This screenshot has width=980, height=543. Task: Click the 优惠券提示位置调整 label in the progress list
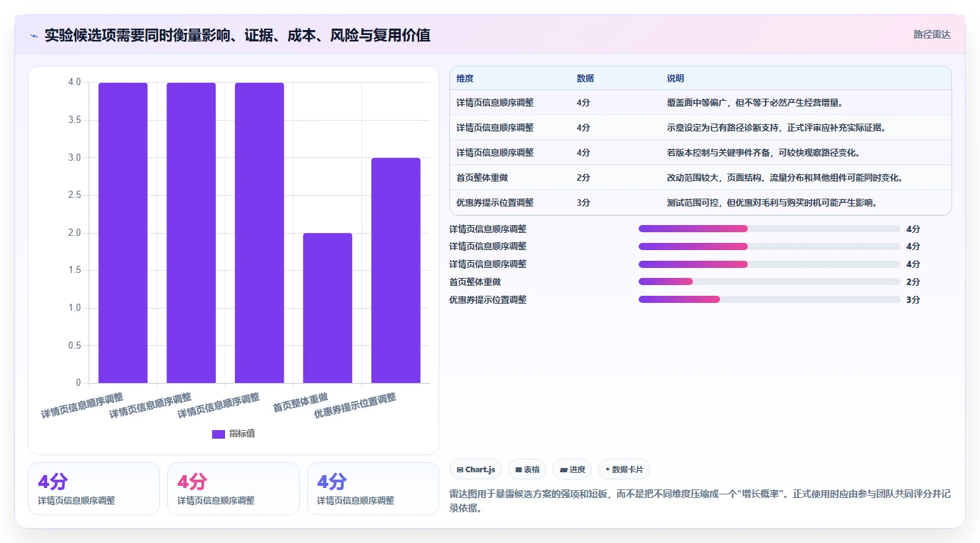(488, 300)
